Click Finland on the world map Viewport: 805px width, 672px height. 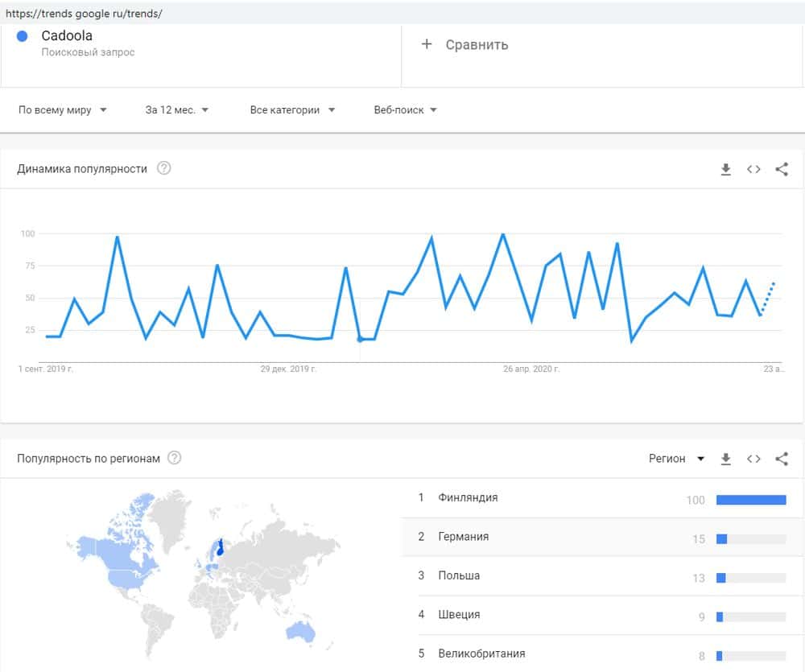pos(219,549)
